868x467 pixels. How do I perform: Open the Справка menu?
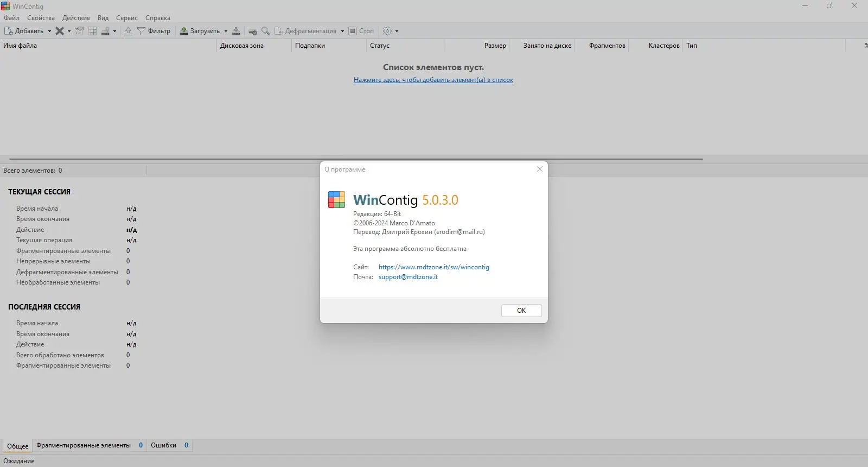pos(158,18)
